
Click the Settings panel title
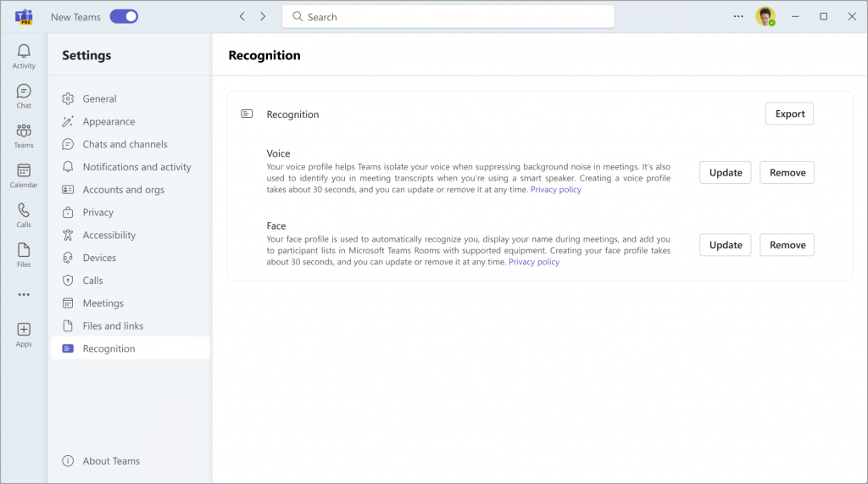tap(86, 55)
